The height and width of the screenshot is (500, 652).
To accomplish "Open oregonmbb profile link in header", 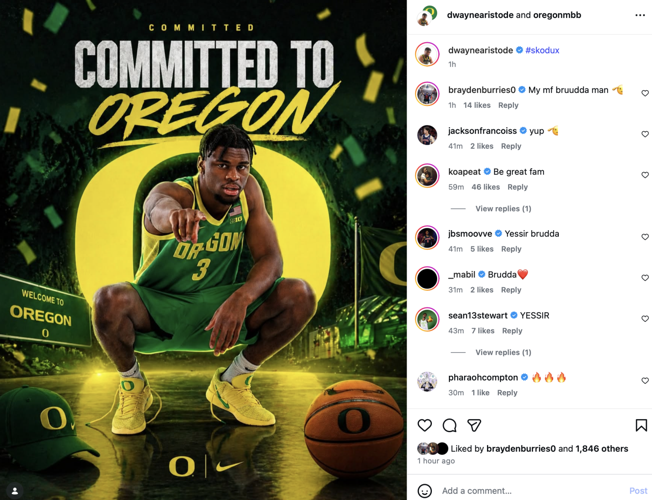I will coord(557,15).
